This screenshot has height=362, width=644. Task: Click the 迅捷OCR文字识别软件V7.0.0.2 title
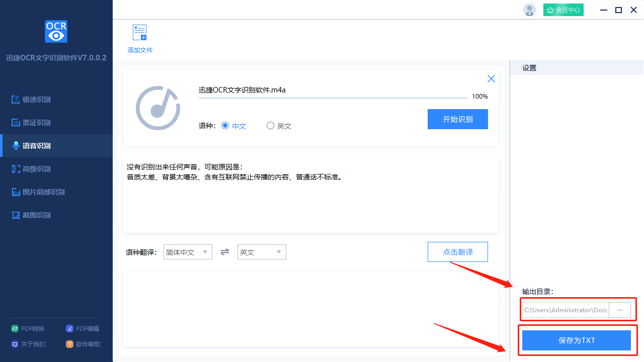point(56,58)
